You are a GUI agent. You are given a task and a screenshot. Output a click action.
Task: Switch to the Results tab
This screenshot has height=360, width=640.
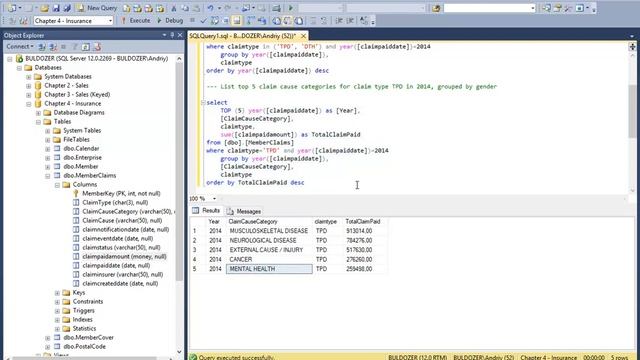207,211
